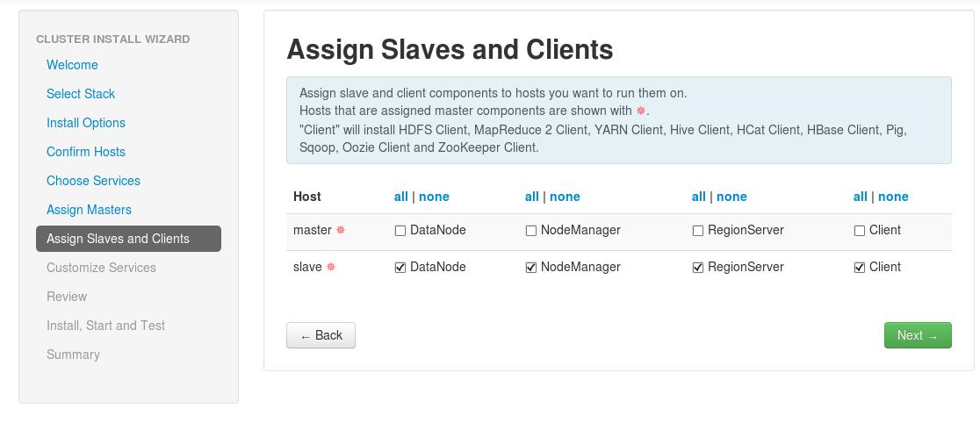Jump to Install Options in sidebar
This screenshot has width=980, height=423.
(x=86, y=123)
